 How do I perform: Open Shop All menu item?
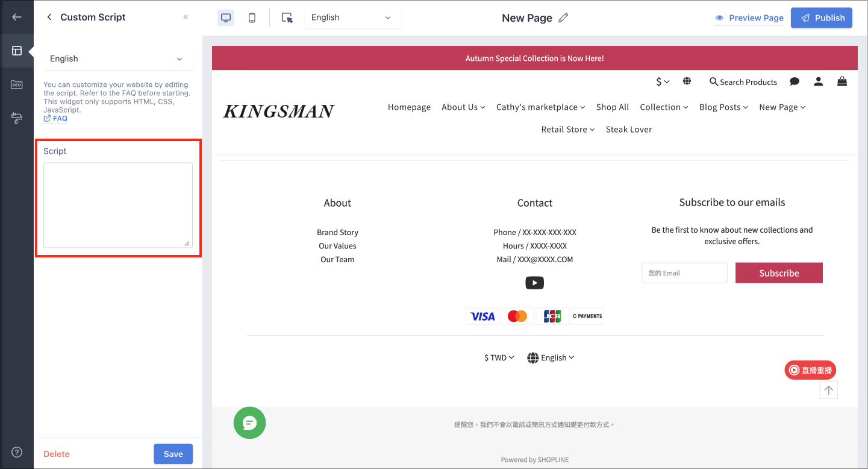click(x=613, y=107)
